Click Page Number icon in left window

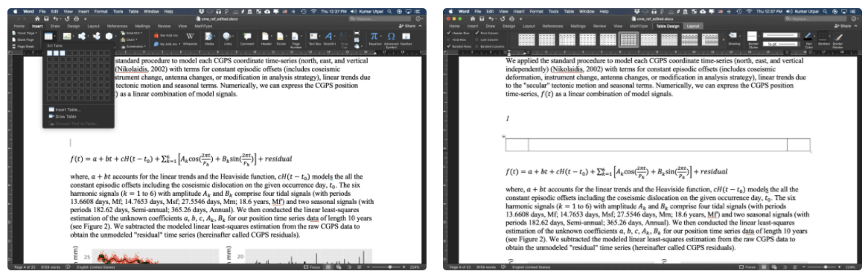(x=295, y=36)
